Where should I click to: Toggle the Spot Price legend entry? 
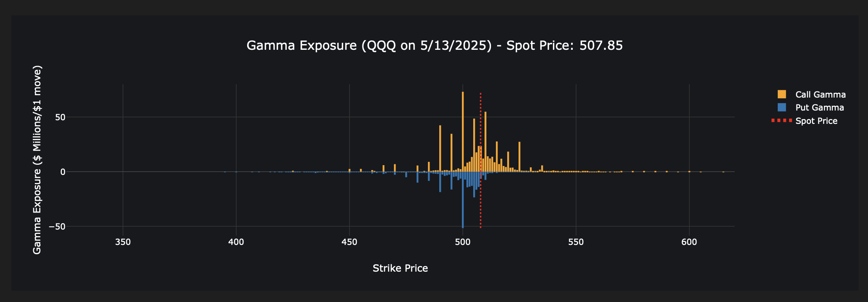(x=804, y=121)
